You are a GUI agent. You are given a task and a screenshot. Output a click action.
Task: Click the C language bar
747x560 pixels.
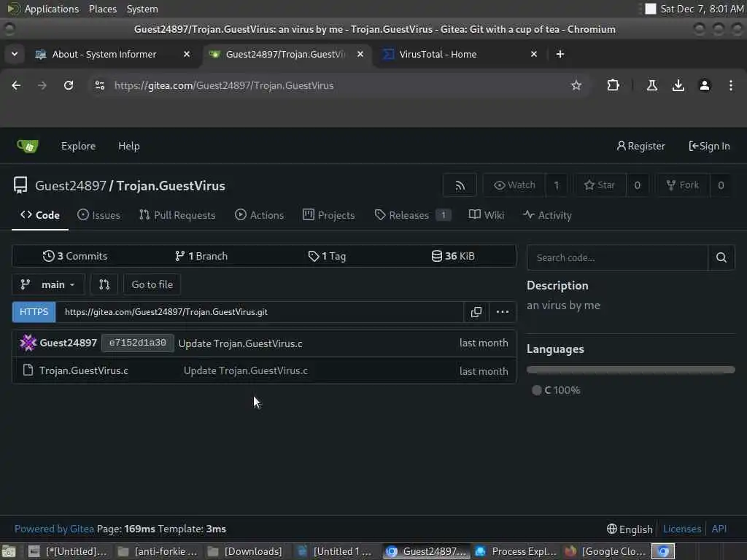[x=630, y=370]
